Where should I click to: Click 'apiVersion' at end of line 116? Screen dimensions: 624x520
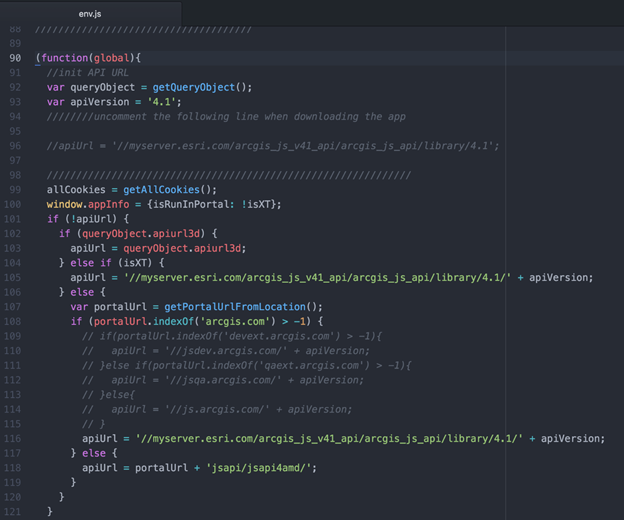pos(570,439)
